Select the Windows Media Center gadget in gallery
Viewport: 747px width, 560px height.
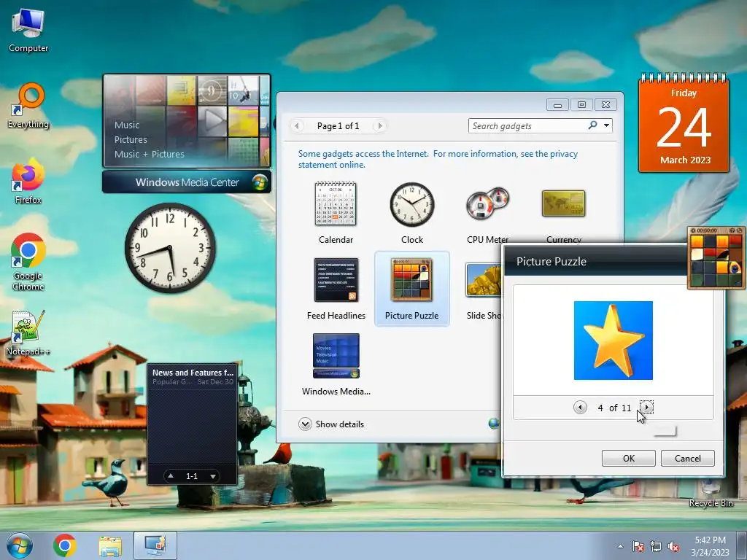click(x=336, y=365)
